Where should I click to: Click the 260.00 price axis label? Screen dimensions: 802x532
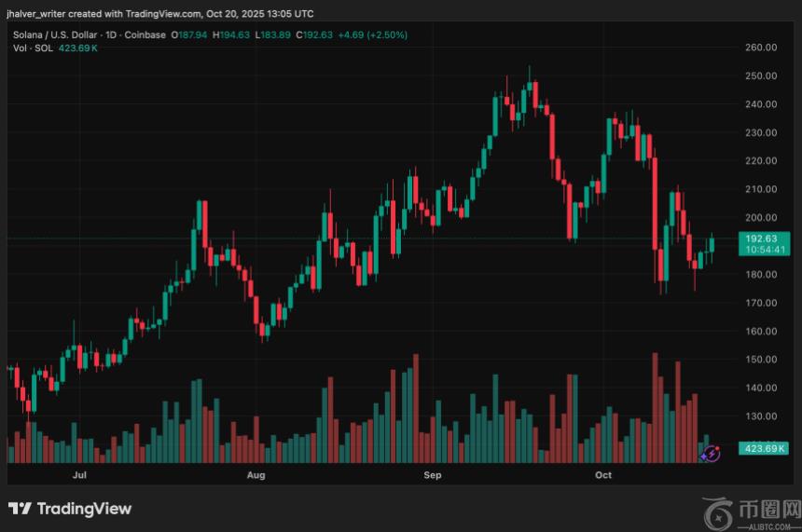point(762,48)
